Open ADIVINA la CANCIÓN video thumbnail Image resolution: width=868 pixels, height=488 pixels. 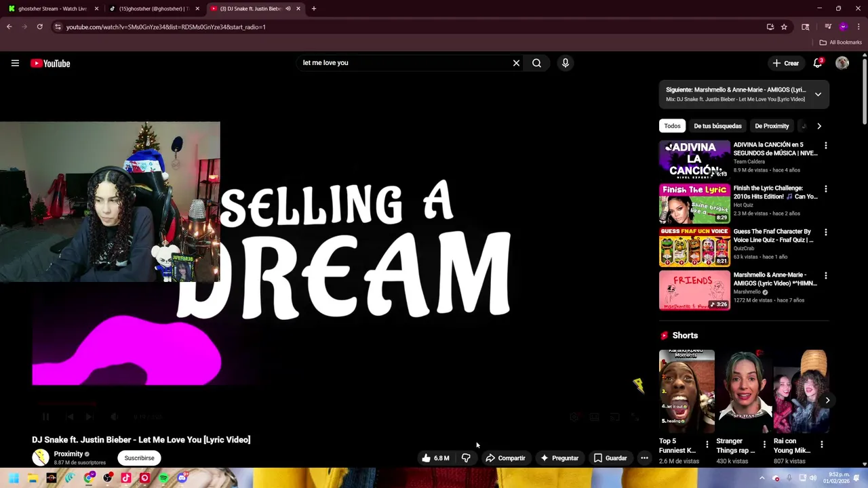point(694,159)
